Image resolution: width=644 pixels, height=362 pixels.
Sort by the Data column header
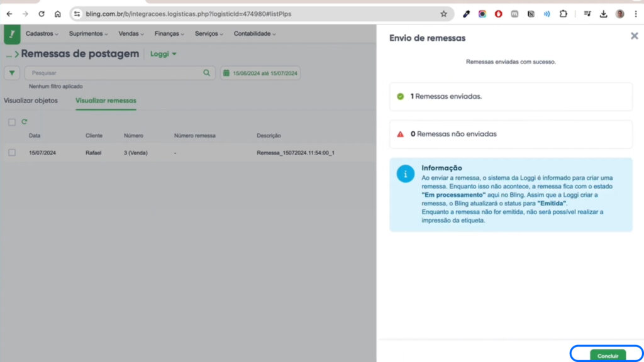click(35, 136)
